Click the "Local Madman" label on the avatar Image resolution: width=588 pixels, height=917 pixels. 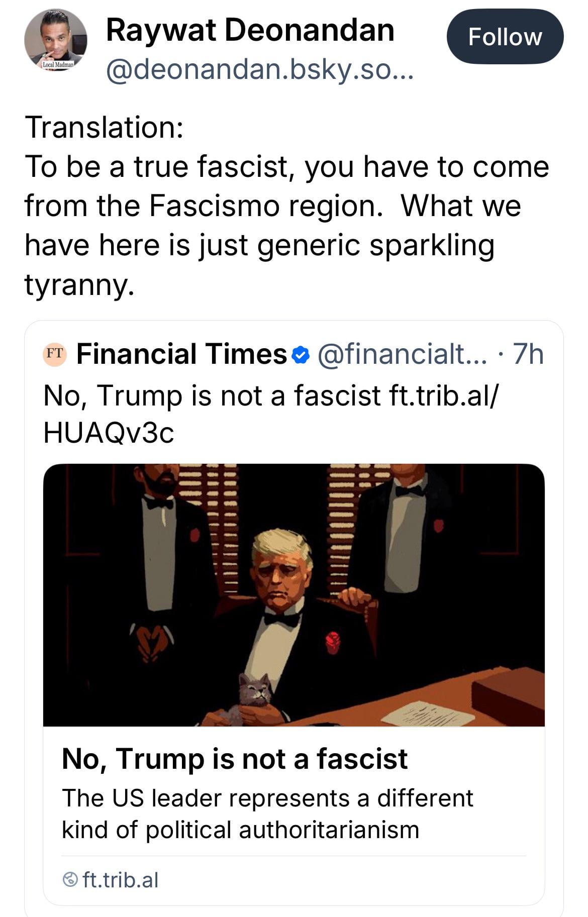click(58, 65)
